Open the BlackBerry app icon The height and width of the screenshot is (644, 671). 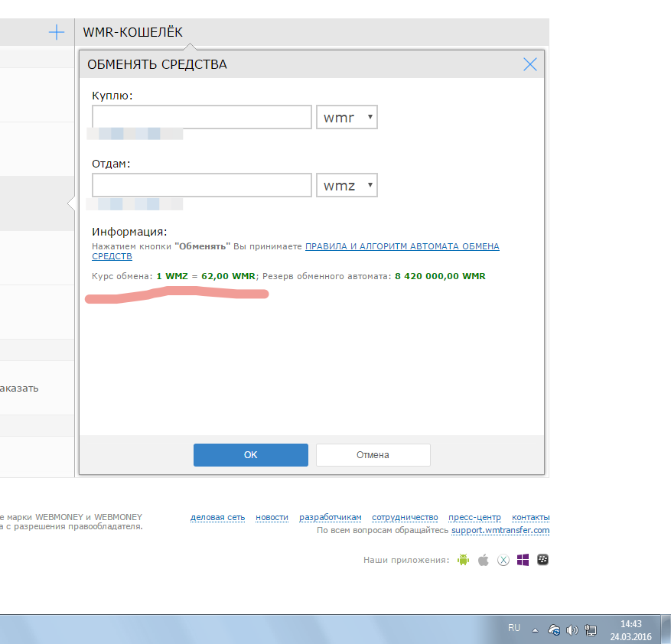[544, 560]
